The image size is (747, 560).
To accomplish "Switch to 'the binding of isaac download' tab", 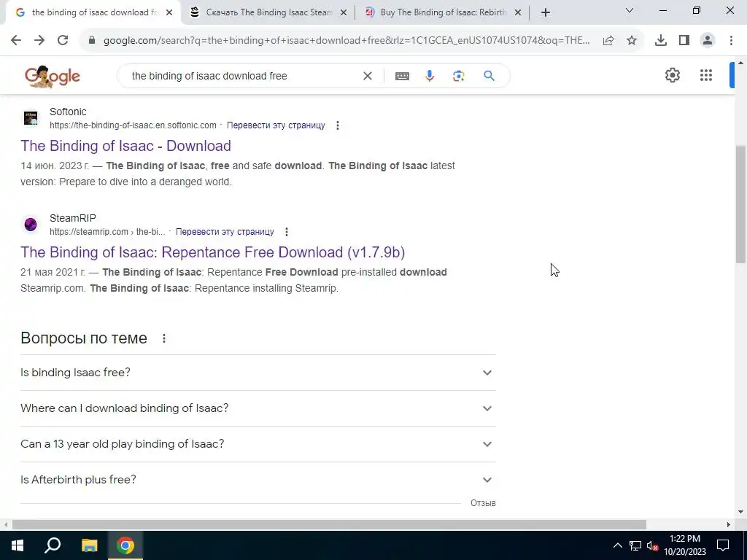I will [x=93, y=12].
